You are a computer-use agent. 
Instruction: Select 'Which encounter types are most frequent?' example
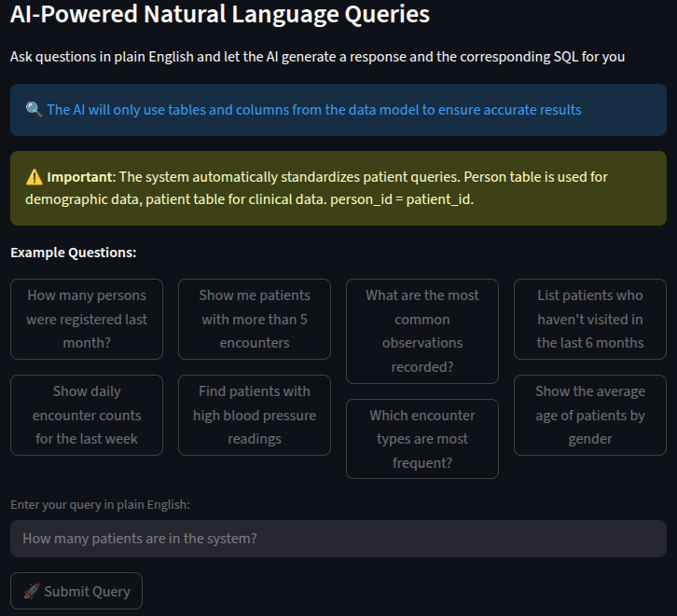click(x=422, y=439)
